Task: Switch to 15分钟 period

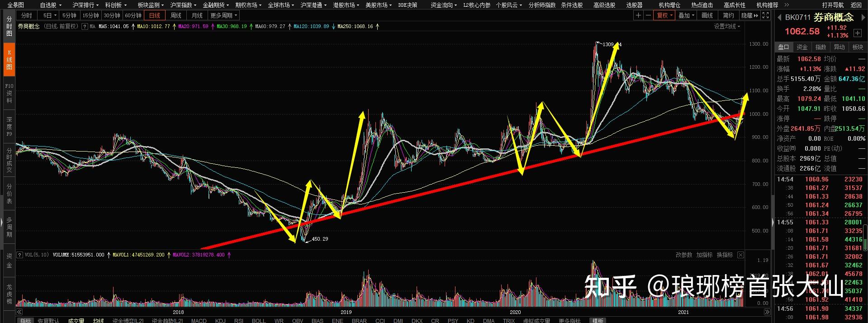Action: [90, 15]
